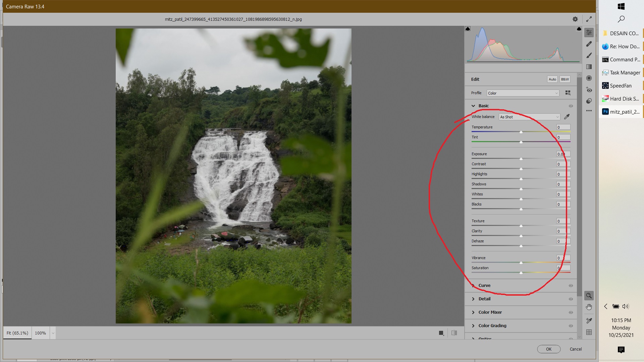This screenshot has height=362, width=644.
Task: Toggle visibility of the Basic panel adjustments
Action: coord(571,106)
